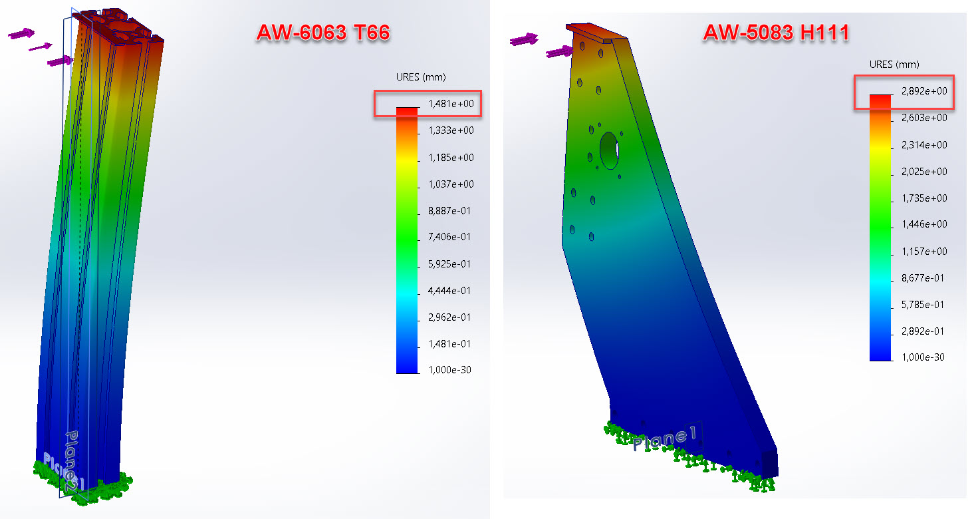
Task: Click the 2,025e+00 value in right legend
Action: [924, 171]
